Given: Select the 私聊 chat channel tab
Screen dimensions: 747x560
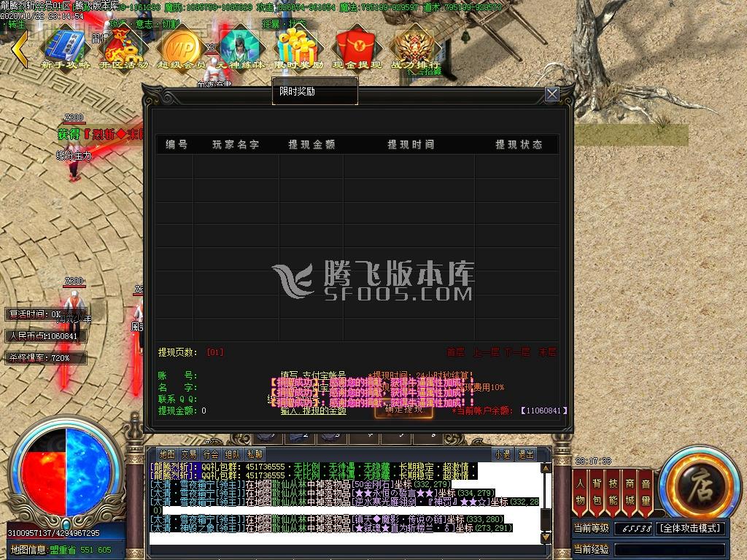Looking at the screenshot, I should (x=255, y=454).
